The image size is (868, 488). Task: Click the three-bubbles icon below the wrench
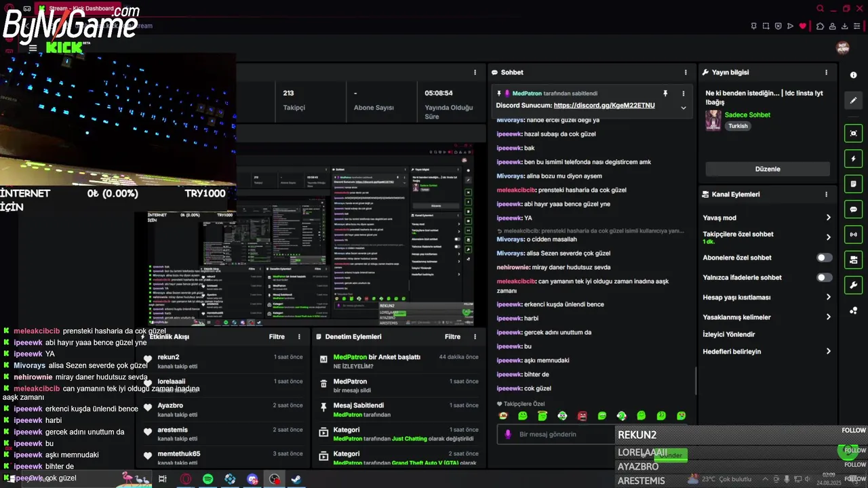[x=853, y=310]
